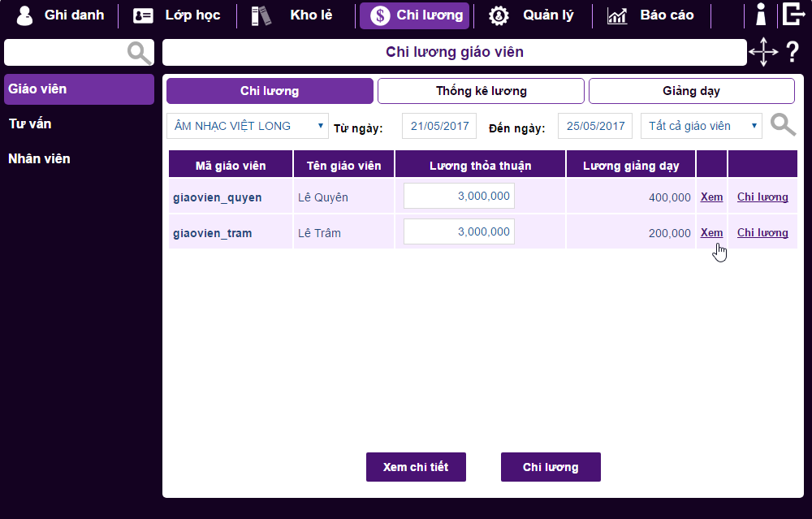Click Xem link for Lê Trâm
The width and height of the screenshot is (812, 519).
[711, 233]
